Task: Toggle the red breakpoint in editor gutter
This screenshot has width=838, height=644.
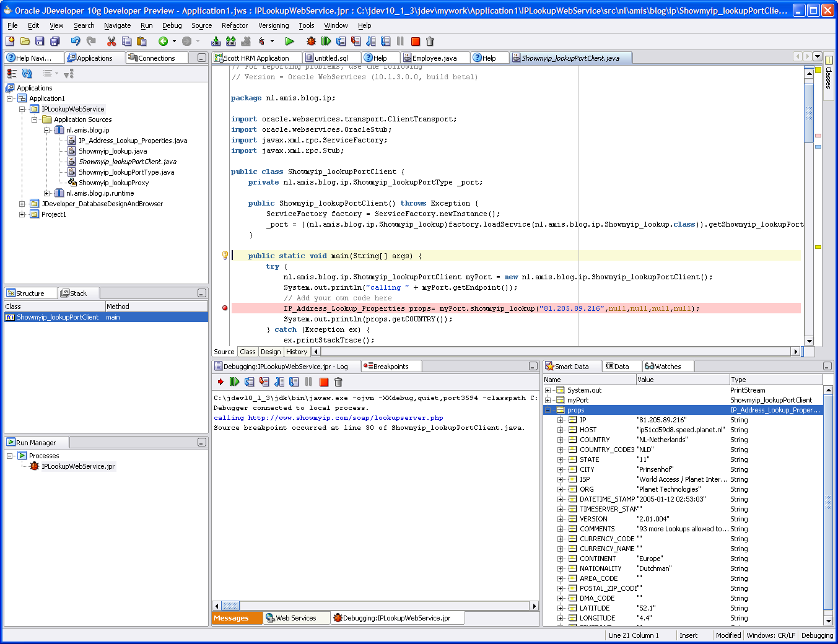Action: click(225, 308)
